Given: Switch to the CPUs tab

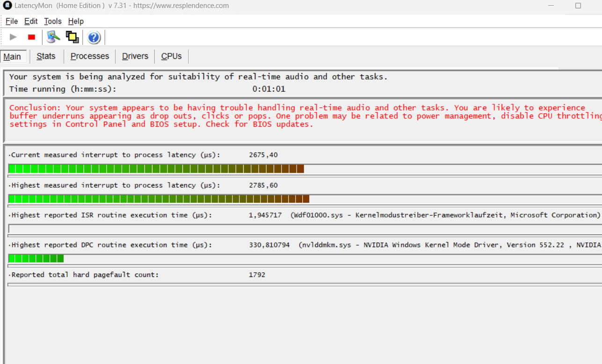Looking at the screenshot, I should coord(171,56).
